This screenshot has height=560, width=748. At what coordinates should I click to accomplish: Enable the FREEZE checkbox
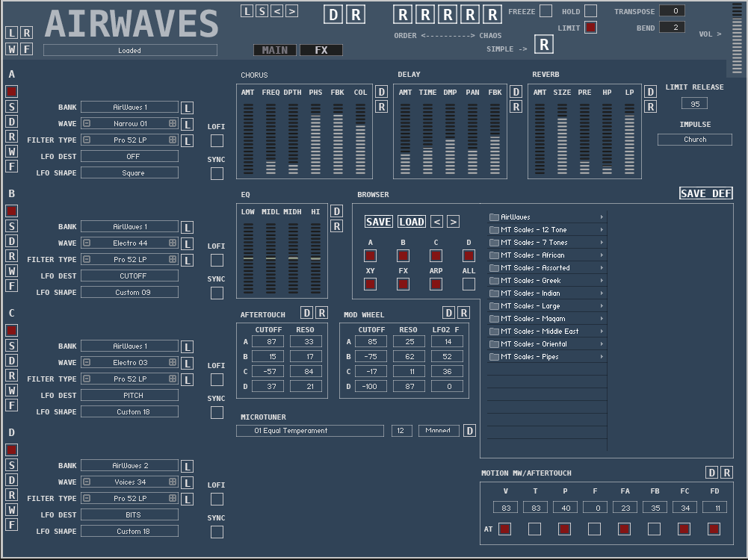pyautogui.click(x=546, y=11)
